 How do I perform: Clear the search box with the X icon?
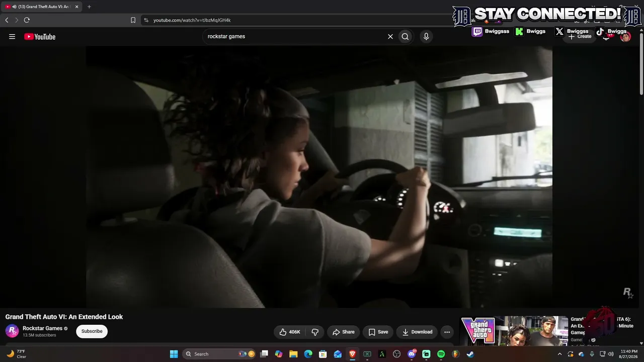pos(390,36)
